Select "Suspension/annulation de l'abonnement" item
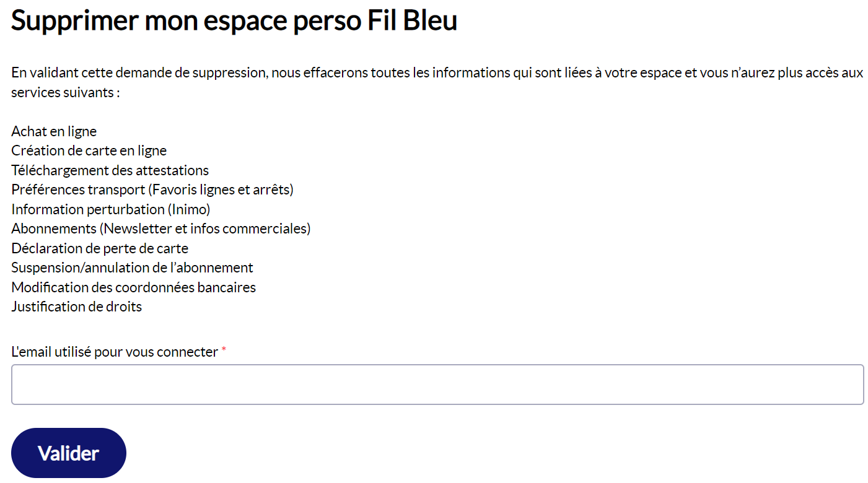The width and height of the screenshot is (868, 483). point(132,268)
